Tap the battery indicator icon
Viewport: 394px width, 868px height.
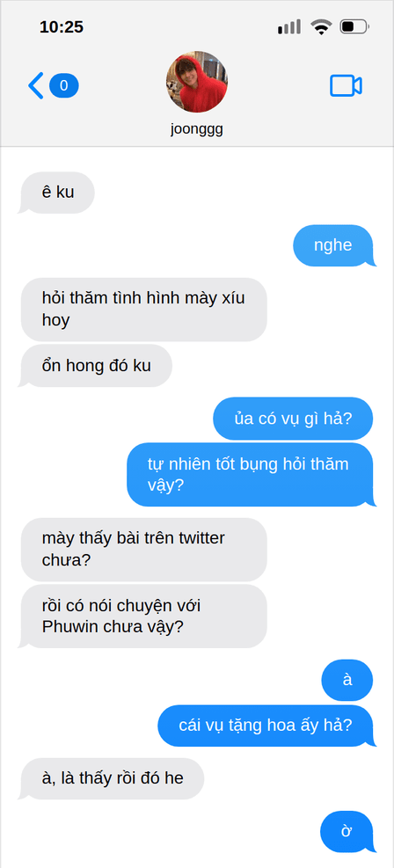(x=354, y=26)
